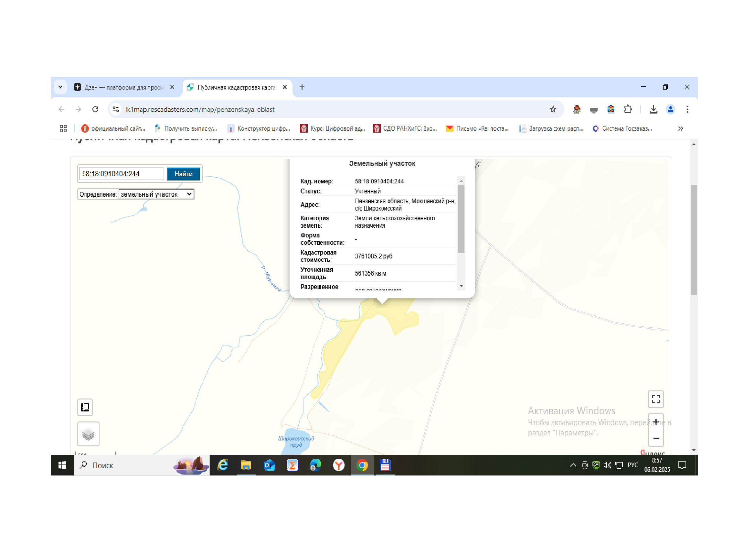
Task: Reload the page
Action: tap(95, 109)
